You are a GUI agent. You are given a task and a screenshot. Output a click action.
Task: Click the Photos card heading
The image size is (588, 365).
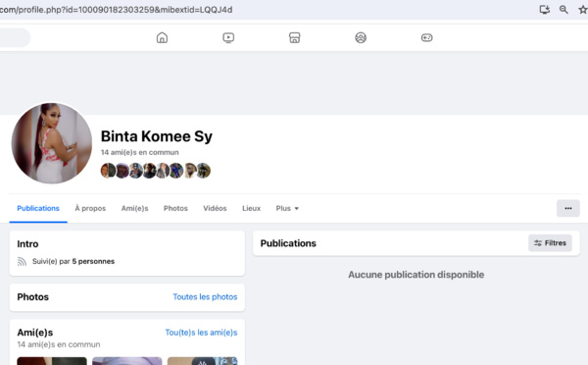[33, 297]
